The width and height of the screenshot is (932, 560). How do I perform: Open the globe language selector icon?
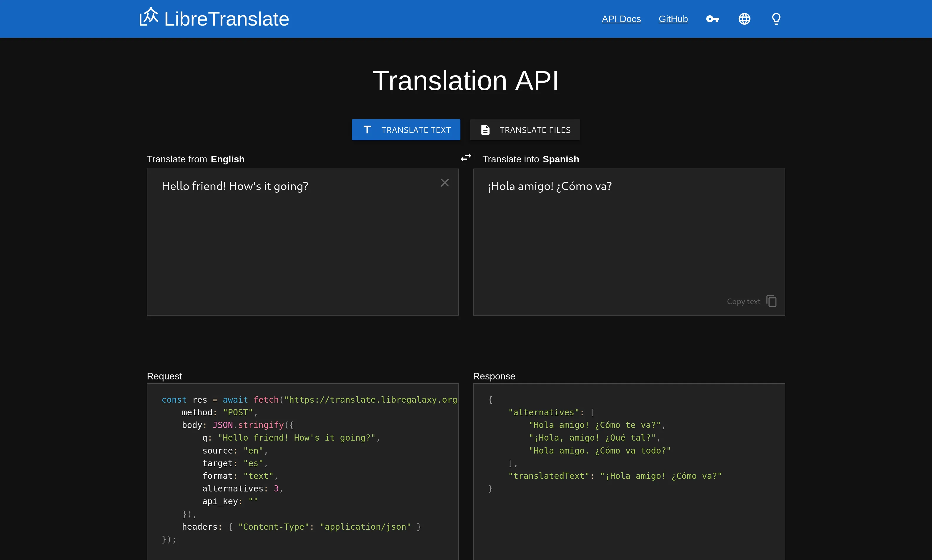pyautogui.click(x=744, y=19)
